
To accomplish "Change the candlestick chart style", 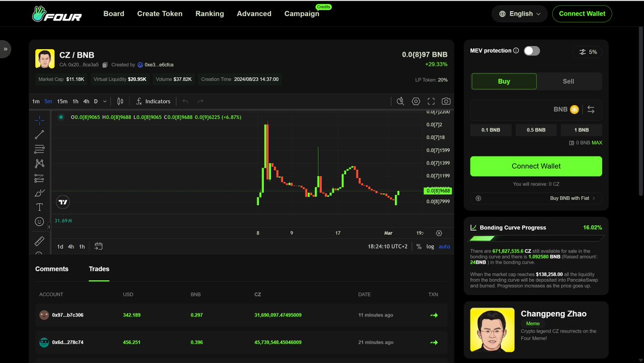I will (120, 101).
